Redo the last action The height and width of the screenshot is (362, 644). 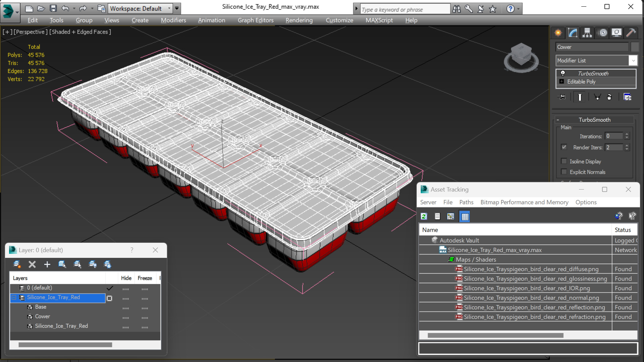tap(83, 8)
